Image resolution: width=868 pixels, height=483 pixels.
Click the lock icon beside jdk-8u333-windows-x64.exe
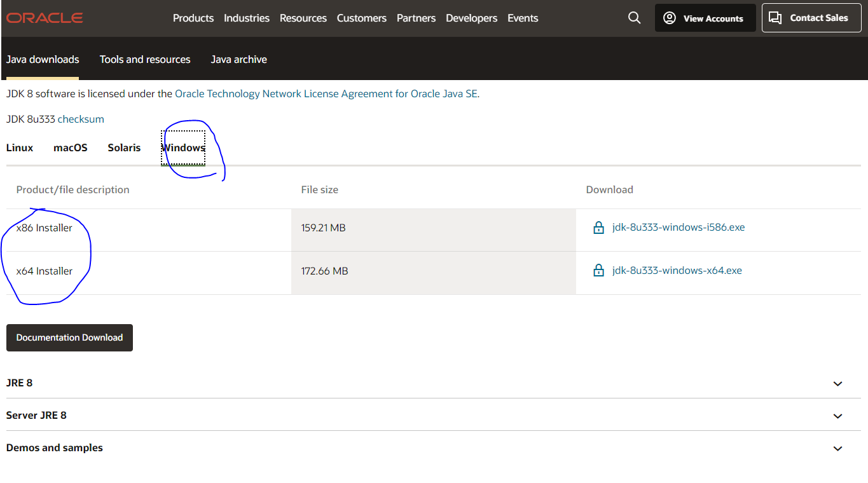598,271
